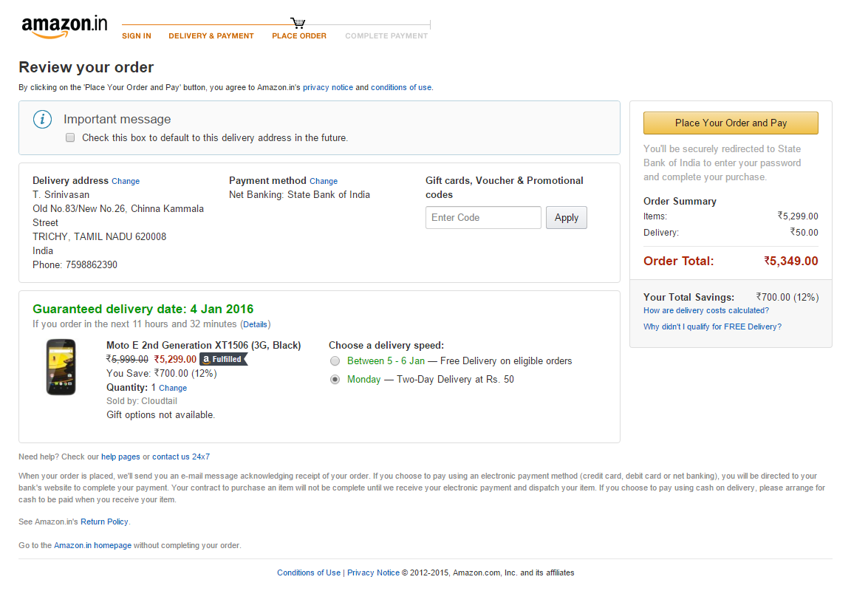
Task: Open footer Privacy Notice link
Action: click(x=373, y=573)
